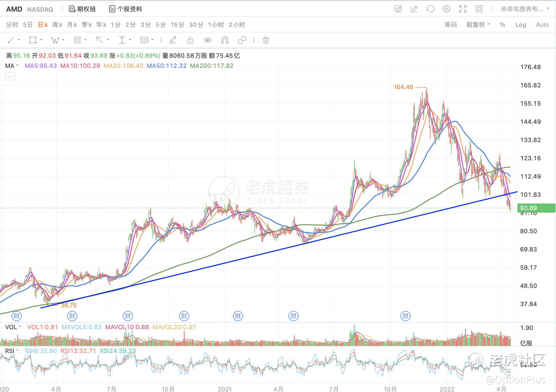Toggle Log scale
This screenshot has width=556, height=392.
click(x=521, y=25)
